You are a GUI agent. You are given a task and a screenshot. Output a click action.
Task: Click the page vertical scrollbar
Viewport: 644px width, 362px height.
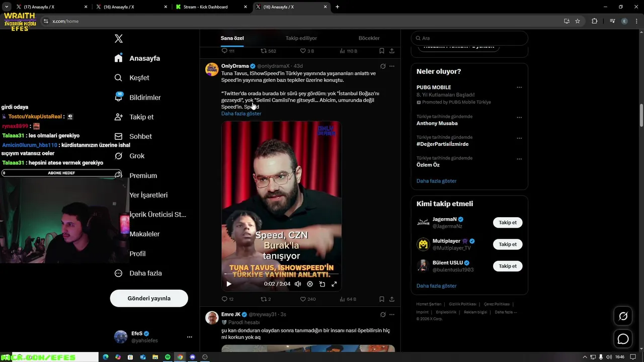(641, 116)
